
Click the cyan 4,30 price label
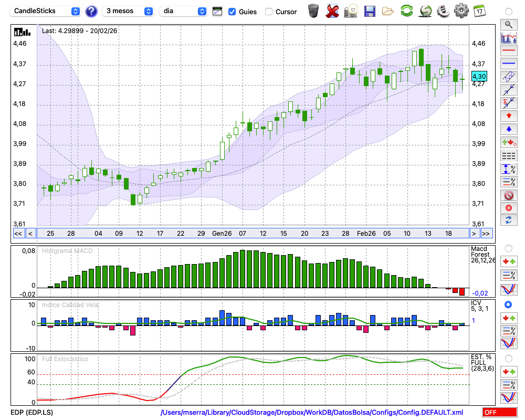tap(479, 77)
